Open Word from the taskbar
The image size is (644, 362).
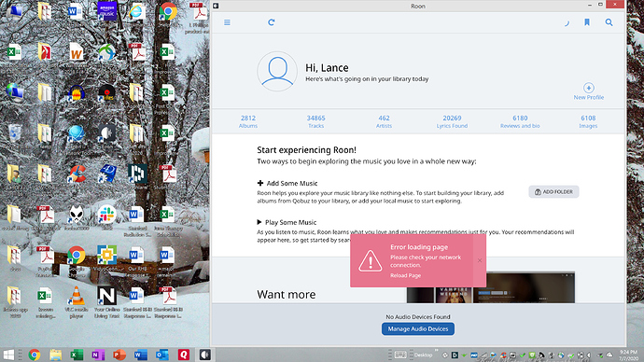pyautogui.click(x=141, y=355)
